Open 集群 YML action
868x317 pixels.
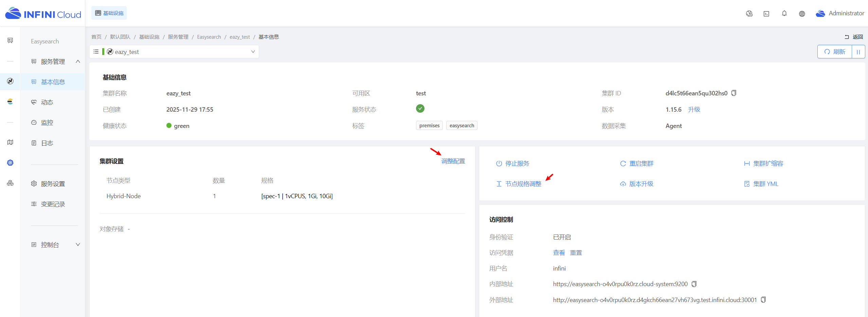point(761,184)
